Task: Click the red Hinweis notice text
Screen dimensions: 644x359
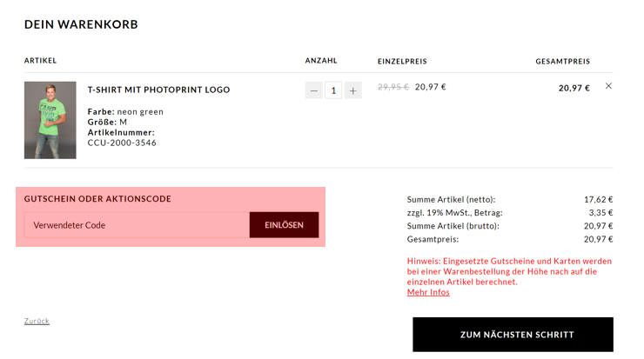Action: [x=509, y=271]
